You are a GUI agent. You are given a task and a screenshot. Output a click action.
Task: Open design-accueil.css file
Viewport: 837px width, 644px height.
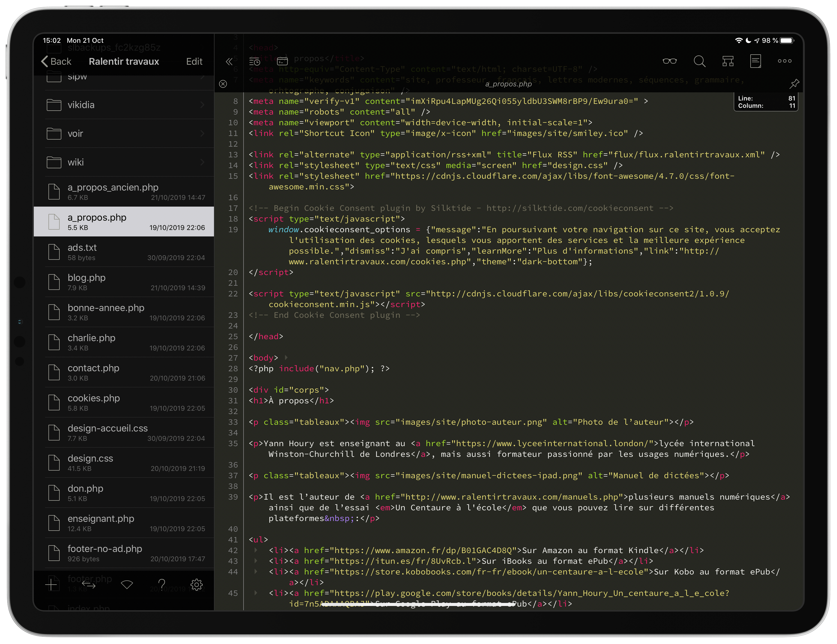pos(124,433)
